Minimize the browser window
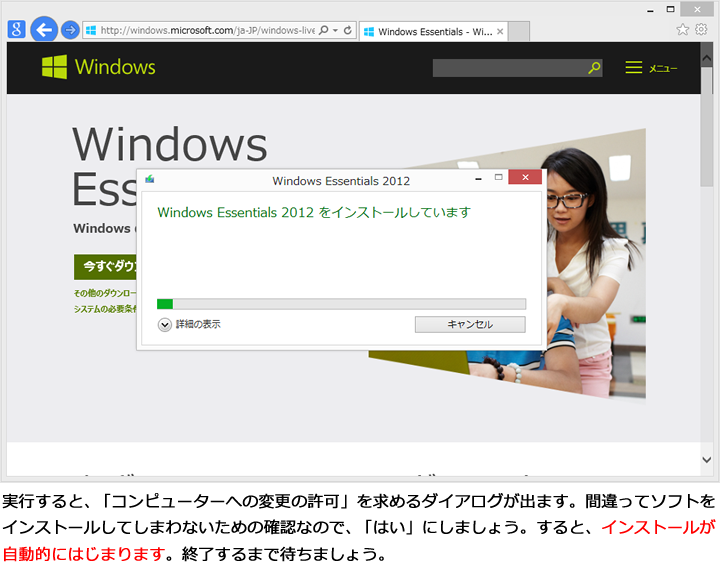Viewport: 720px width, 562px height. [650, 10]
